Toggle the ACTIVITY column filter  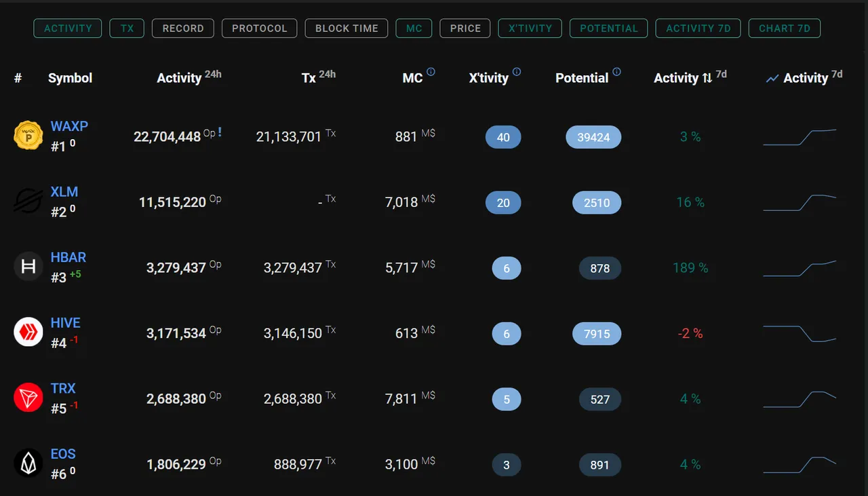pyautogui.click(x=68, y=28)
